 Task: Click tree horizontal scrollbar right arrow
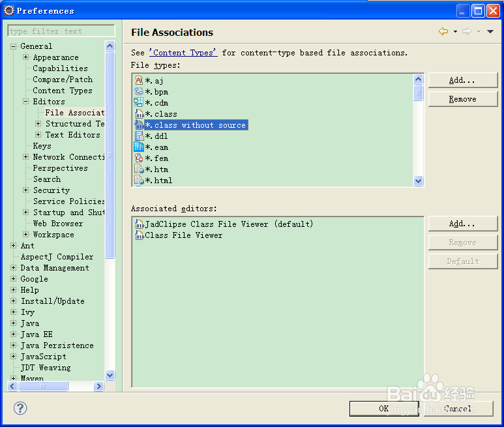[x=98, y=386]
